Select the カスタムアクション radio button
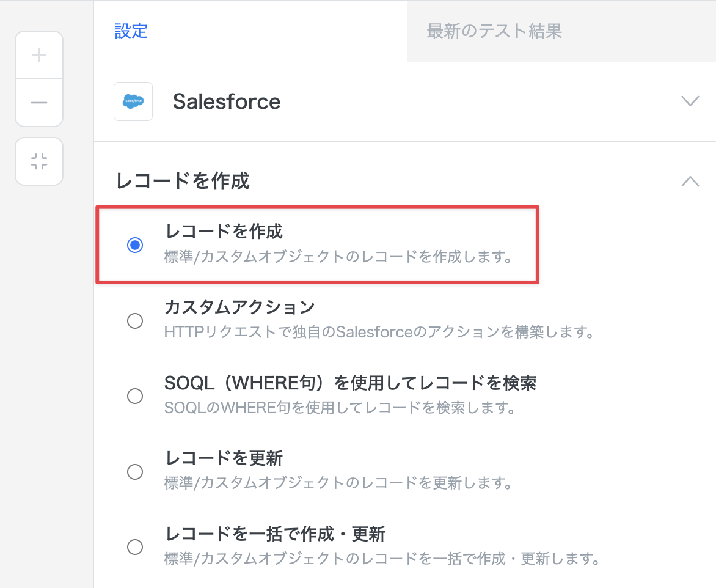Screen dimensions: 716x588 point(135,321)
